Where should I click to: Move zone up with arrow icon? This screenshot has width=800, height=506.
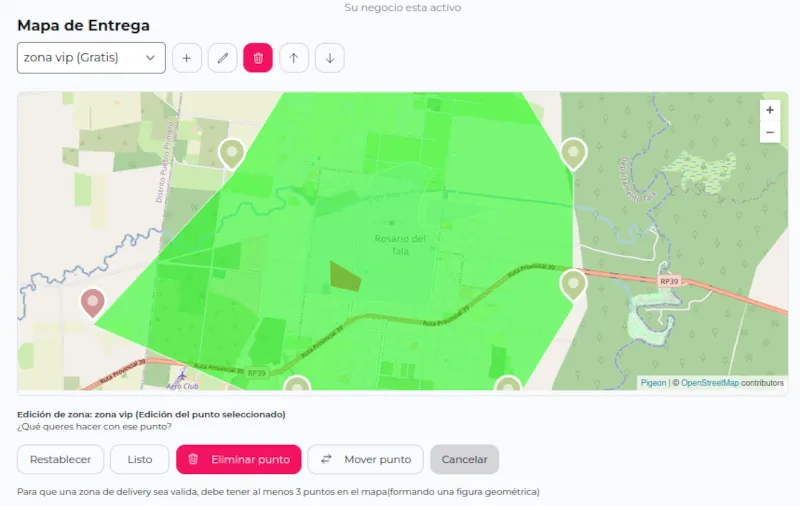pos(294,58)
